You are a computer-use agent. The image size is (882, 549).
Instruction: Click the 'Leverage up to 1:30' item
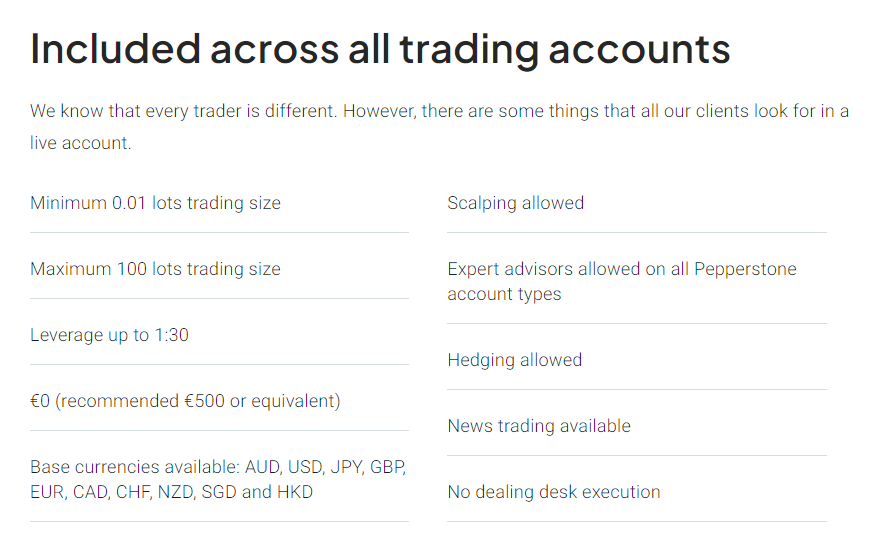pos(109,335)
